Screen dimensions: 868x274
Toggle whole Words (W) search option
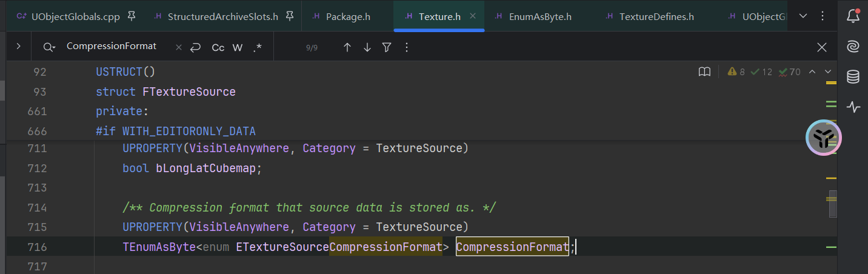pos(238,47)
